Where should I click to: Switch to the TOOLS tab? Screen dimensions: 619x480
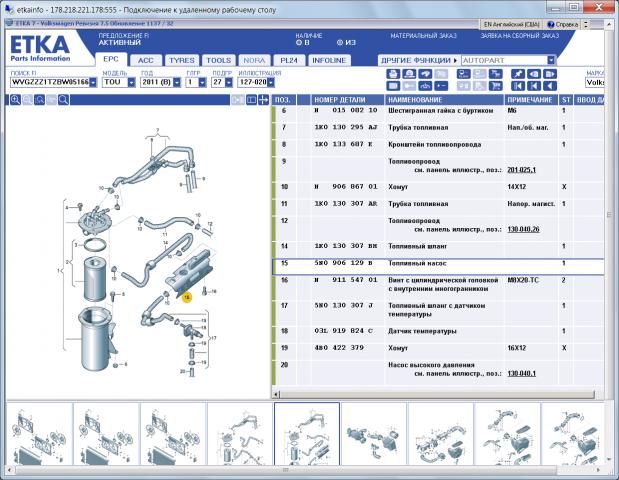tap(219, 60)
